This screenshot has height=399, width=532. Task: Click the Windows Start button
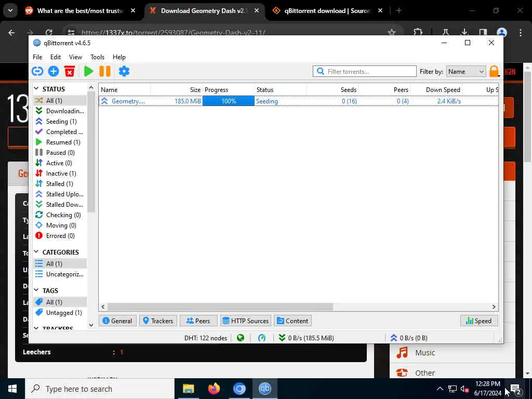(12, 389)
